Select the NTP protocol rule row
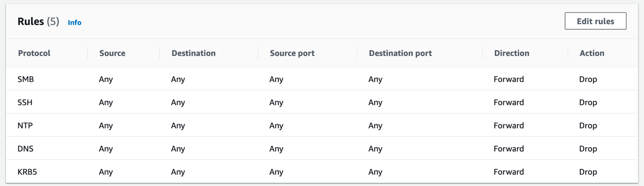 [x=25, y=126]
